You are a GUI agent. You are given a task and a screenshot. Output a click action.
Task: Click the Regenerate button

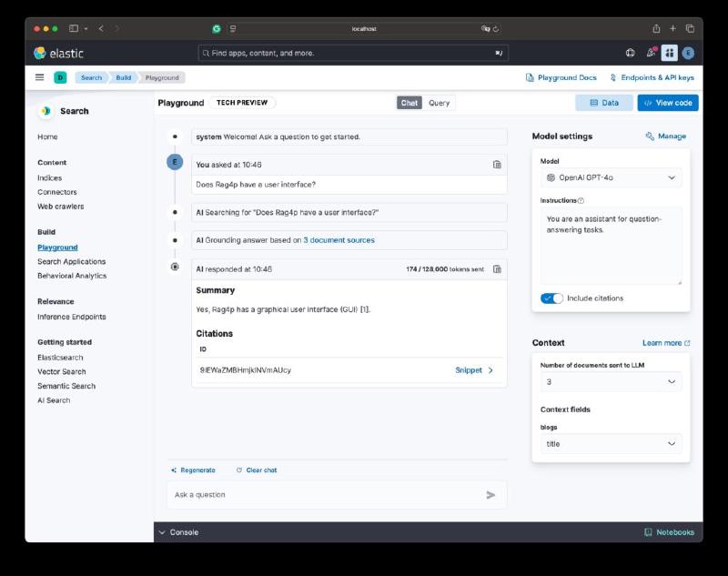193,470
